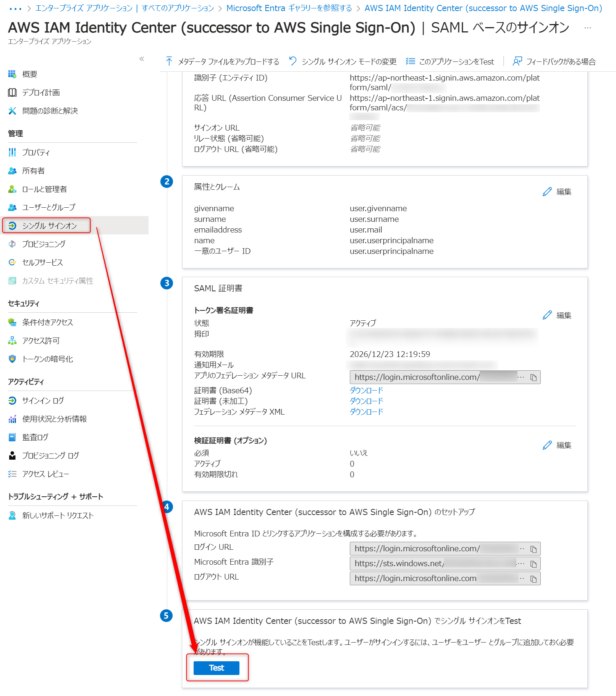This screenshot has width=616, height=696.
Task: Click シングル サインオン モードの変更
Action: click(343, 61)
